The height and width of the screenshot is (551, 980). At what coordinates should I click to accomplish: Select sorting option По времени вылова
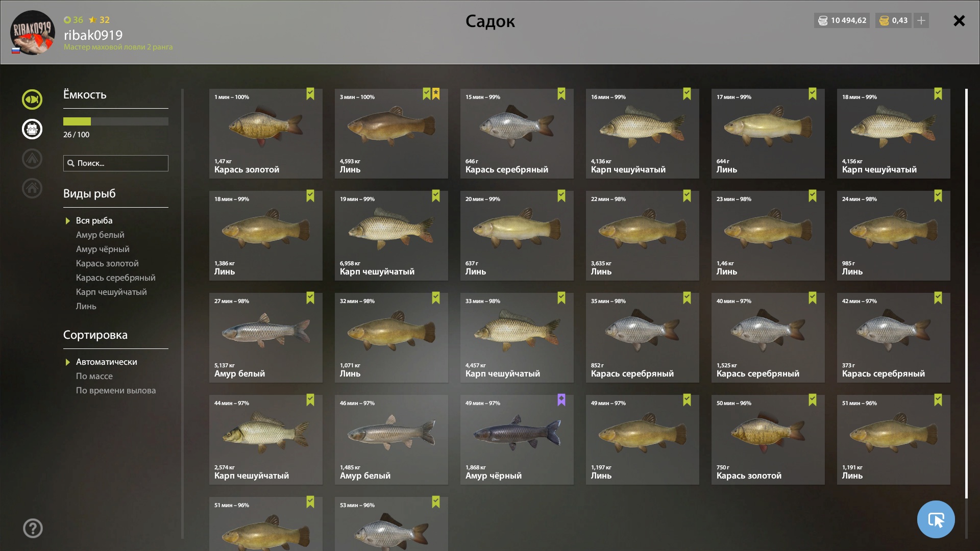tap(116, 390)
